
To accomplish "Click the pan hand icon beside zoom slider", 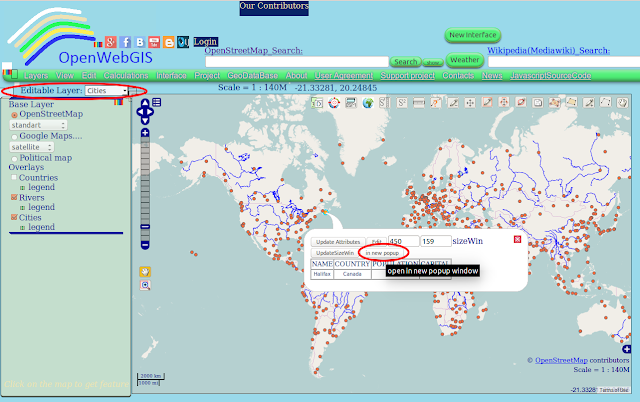I will 145,272.
